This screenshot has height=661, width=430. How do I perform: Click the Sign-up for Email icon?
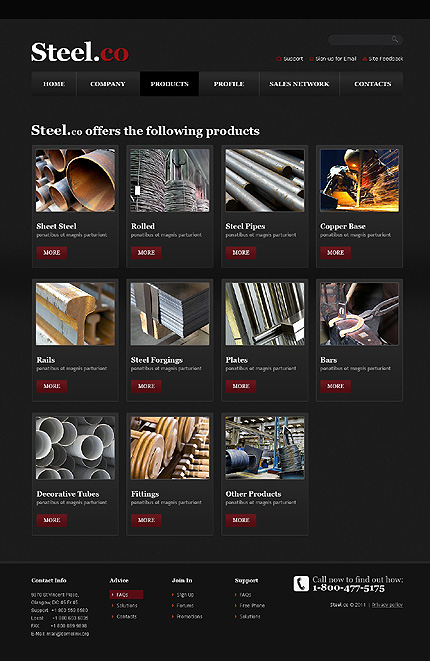point(312,59)
